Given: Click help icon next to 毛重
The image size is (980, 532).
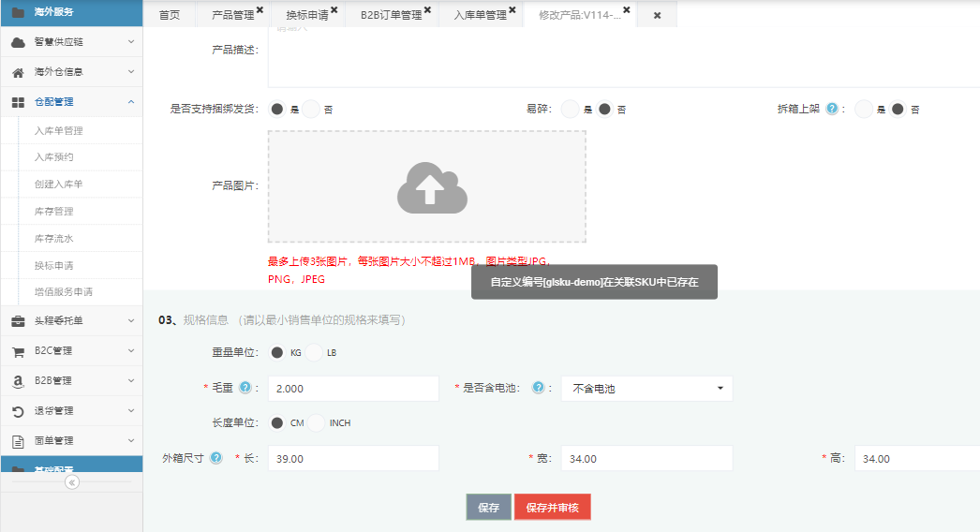Looking at the screenshot, I should pos(245,388).
